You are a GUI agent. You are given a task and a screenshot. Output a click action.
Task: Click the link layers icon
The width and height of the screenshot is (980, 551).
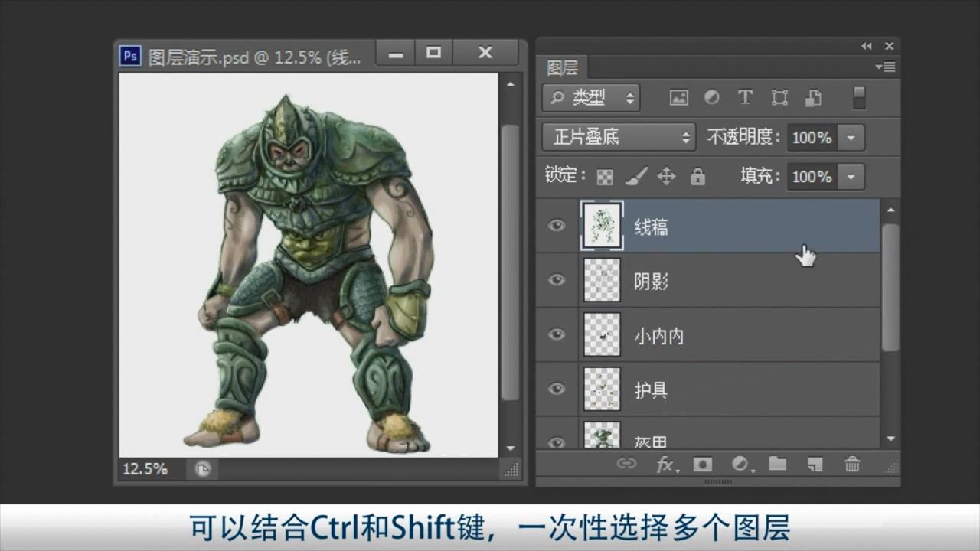(626, 464)
